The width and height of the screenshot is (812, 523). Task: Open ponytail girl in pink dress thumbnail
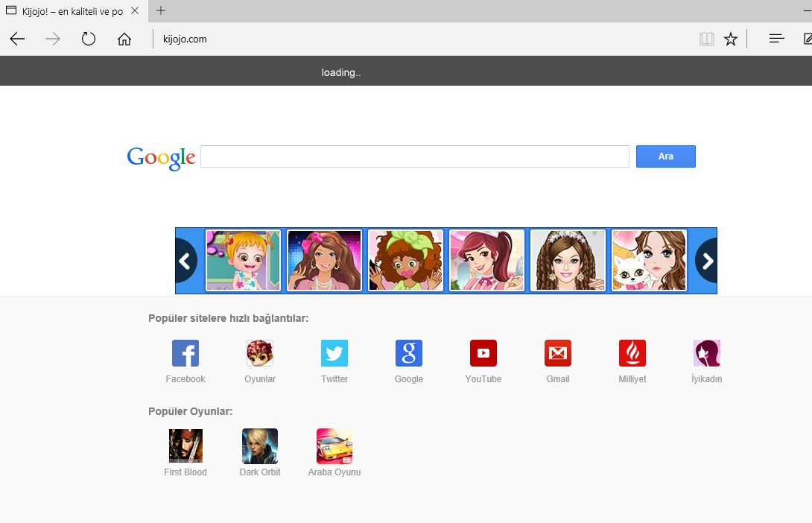[x=486, y=261]
